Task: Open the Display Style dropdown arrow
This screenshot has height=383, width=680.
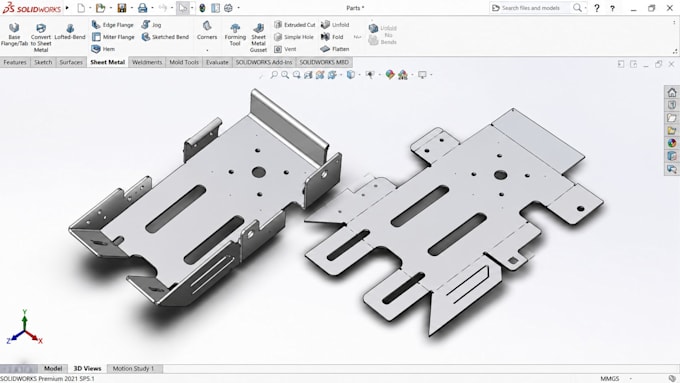Action: pyautogui.click(x=359, y=75)
